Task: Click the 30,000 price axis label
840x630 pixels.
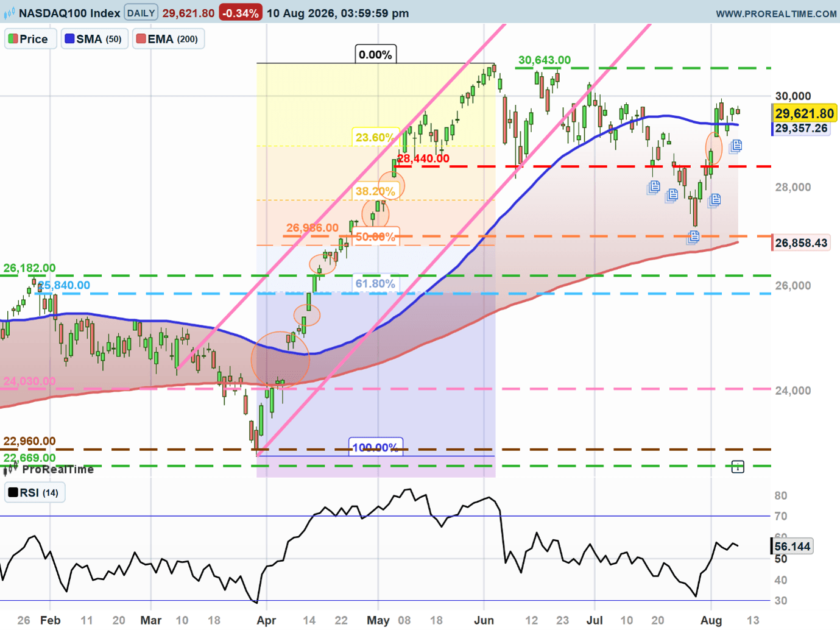Action: pos(793,96)
